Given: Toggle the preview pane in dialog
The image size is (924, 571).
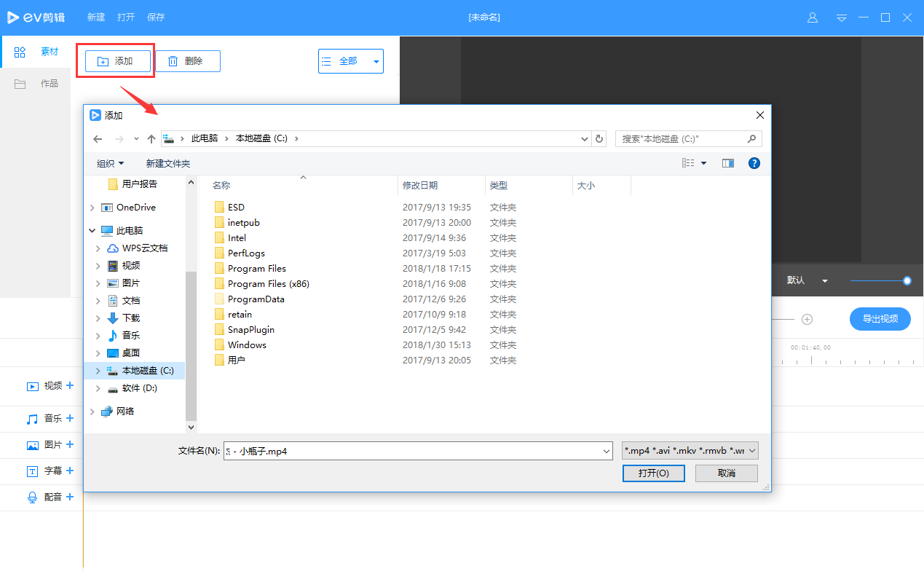Looking at the screenshot, I should (x=727, y=162).
